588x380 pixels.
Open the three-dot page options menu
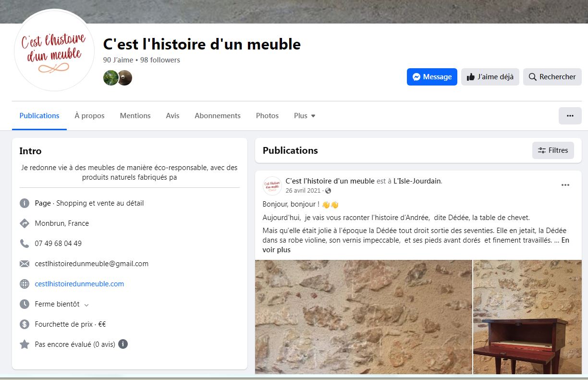click(570, 116)
